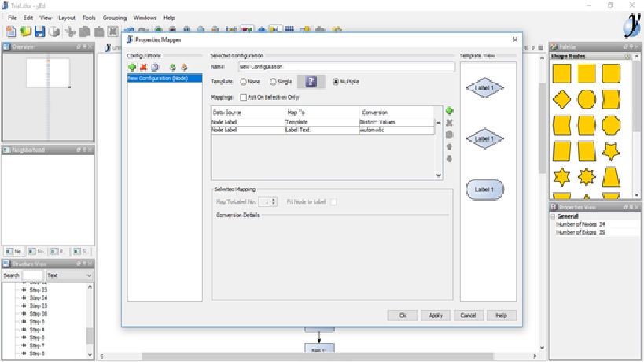Select New Configuration (Node) list entry
Viewport: 644px width, 362px height.
164,78
